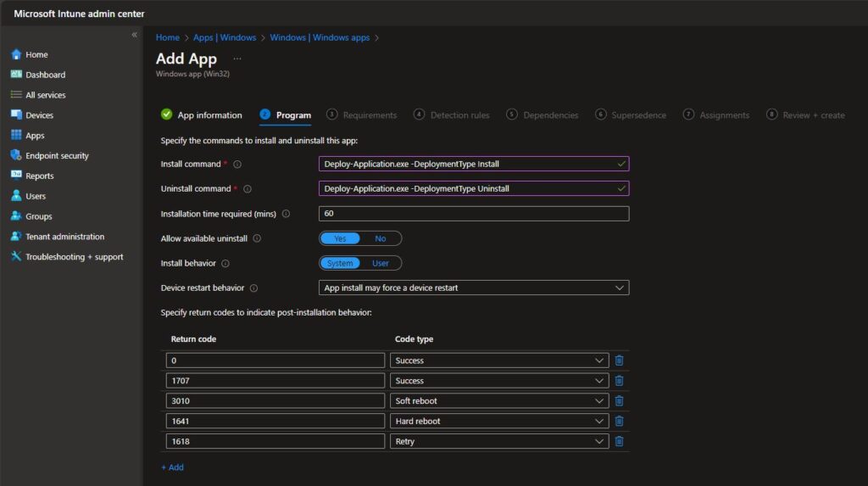Click the Home breadcrumb link
Screen dimensions: 868x486
point(168,37)
